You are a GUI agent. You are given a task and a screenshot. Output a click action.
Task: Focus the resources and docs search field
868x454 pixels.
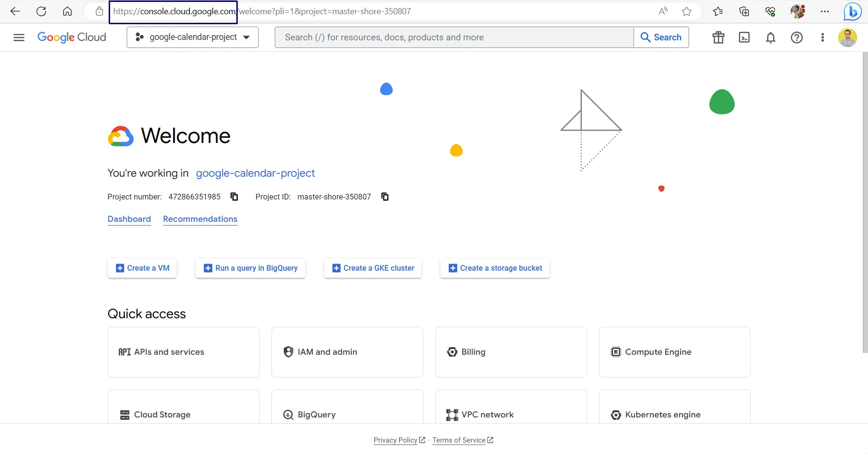[x=454, y=37]
